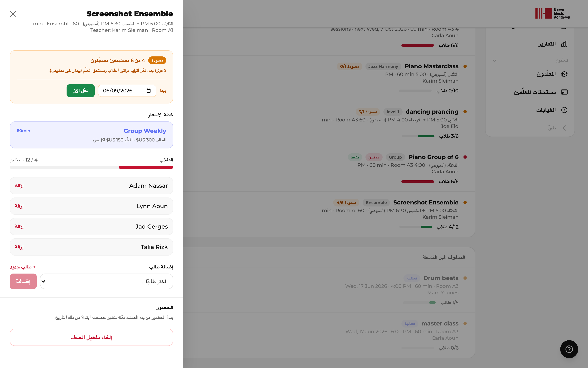The height and width of the screenshot is (368, 588).
Task: Open the calendar picker in the date field
Action: tap(149, 91)
